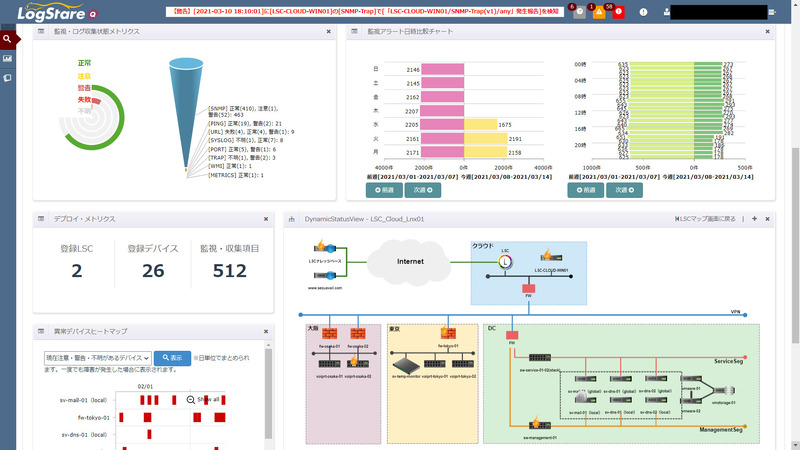Toggle the 失敗 legend item in donut chart
Viewport: 800px width, 450px height.
click(84, 100)
